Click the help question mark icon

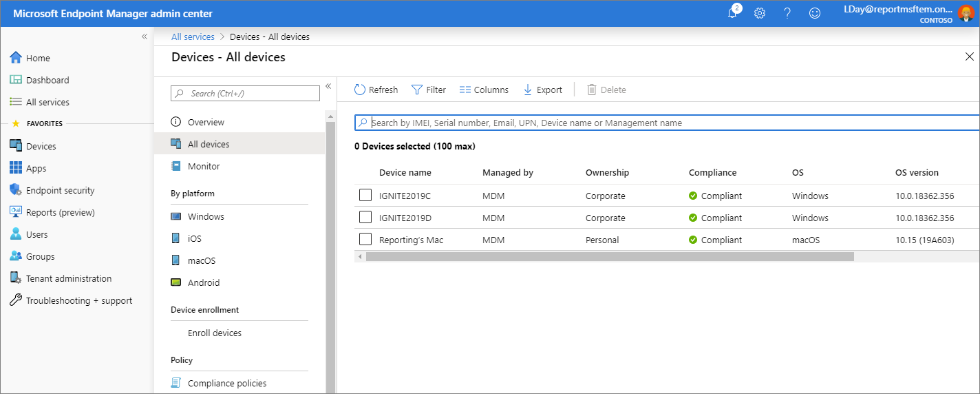point(787,13)
